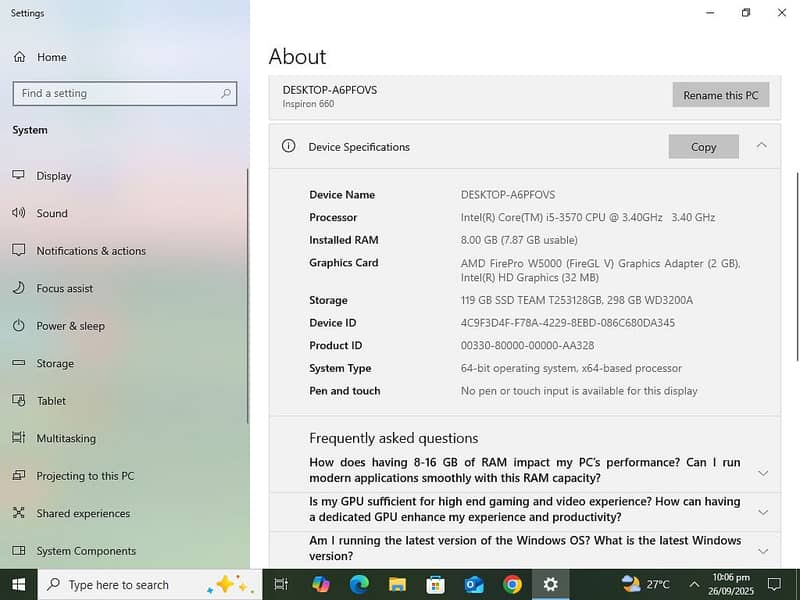Click the Multitasking icon
800x600 pixels.
pyautogui.click(x=18, y=438)
